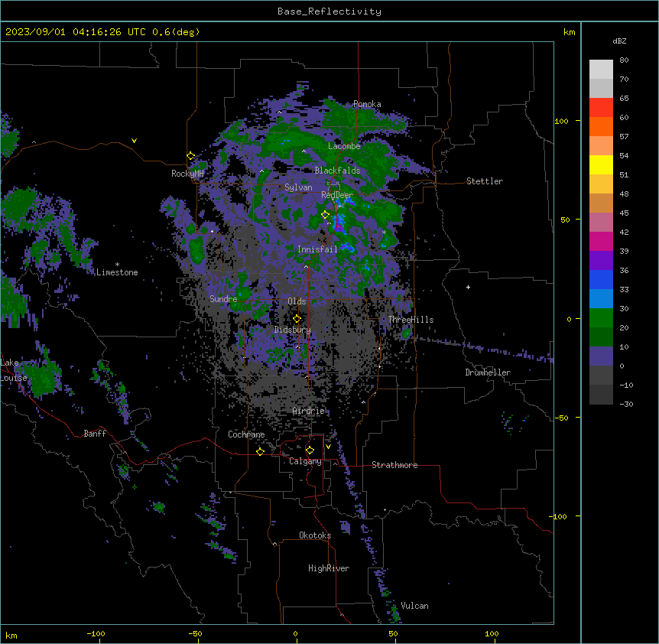Click the 0 tick label on bottom axis

(295, 633)
